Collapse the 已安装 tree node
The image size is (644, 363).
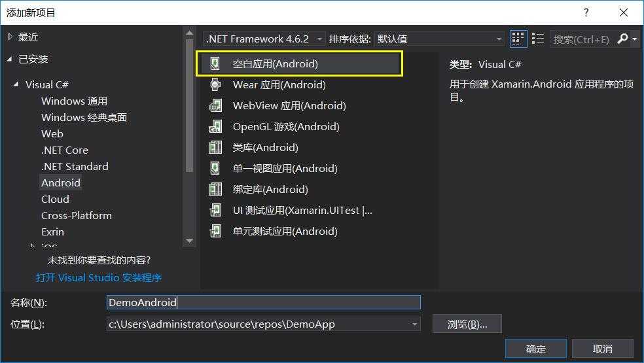(x=10, y=60)
